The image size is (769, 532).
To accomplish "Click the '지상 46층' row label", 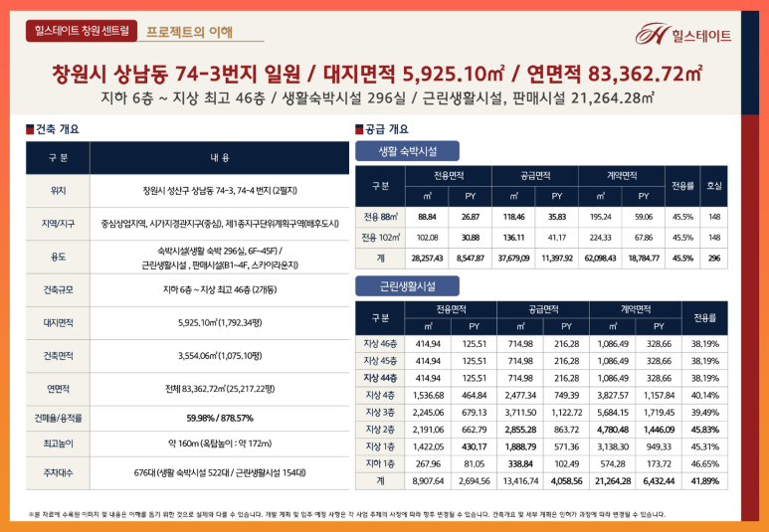I will click(x=380, y=344).
